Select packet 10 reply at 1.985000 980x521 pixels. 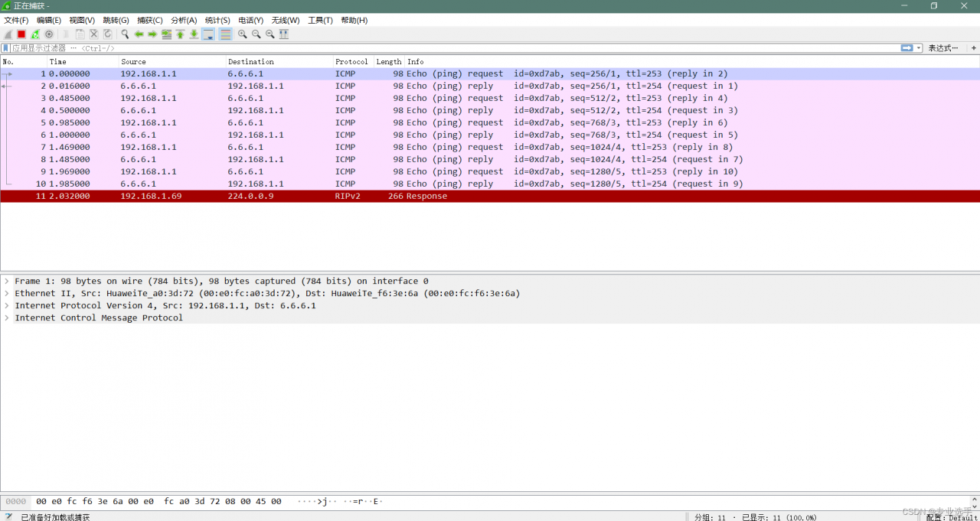click(490, 184)
